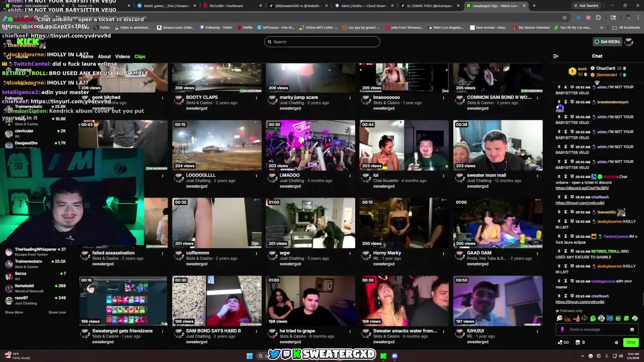Click the search magnifier icon in Kick search bar

[270, 42]
